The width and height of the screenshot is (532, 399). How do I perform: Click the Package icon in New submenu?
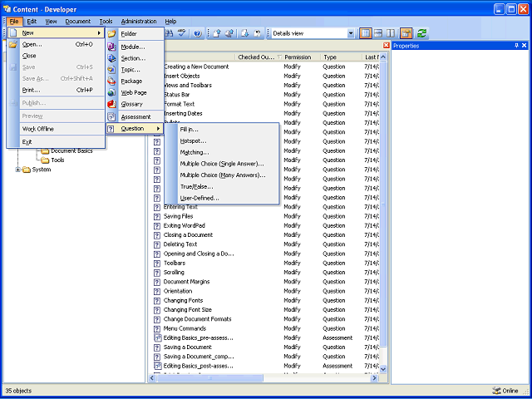(x=111, y=81)
